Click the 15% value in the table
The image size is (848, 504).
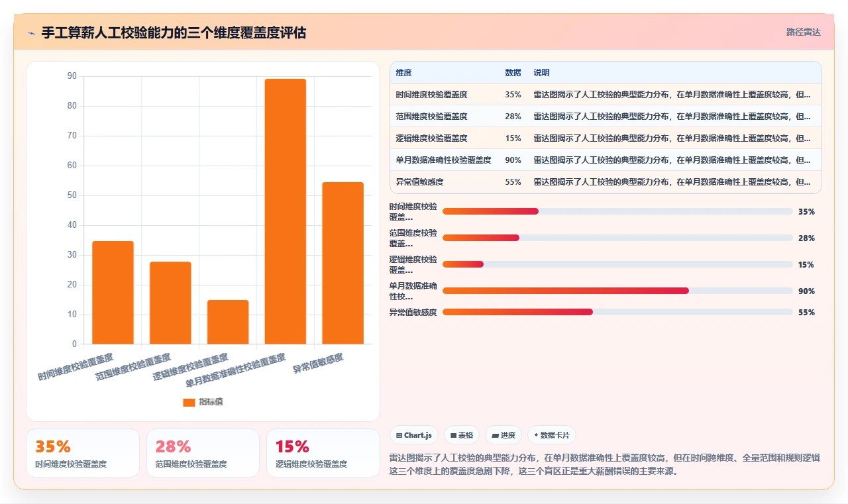tap(513, 138)
